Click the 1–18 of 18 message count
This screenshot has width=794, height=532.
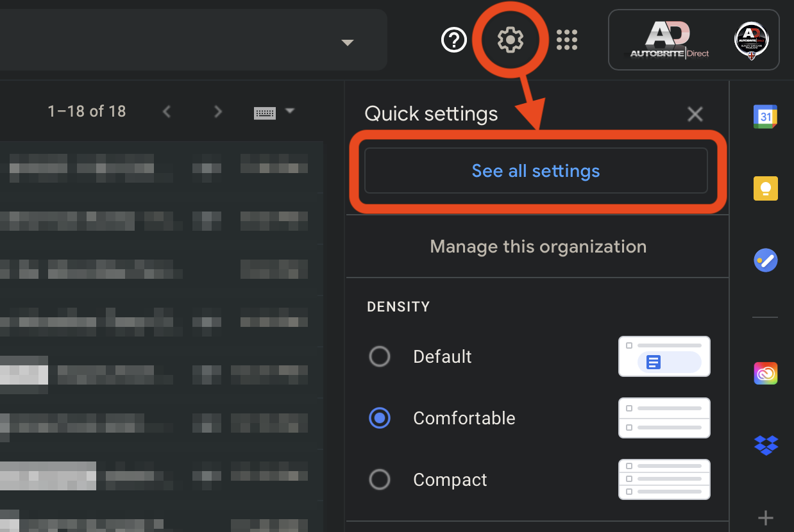[87, 112]
